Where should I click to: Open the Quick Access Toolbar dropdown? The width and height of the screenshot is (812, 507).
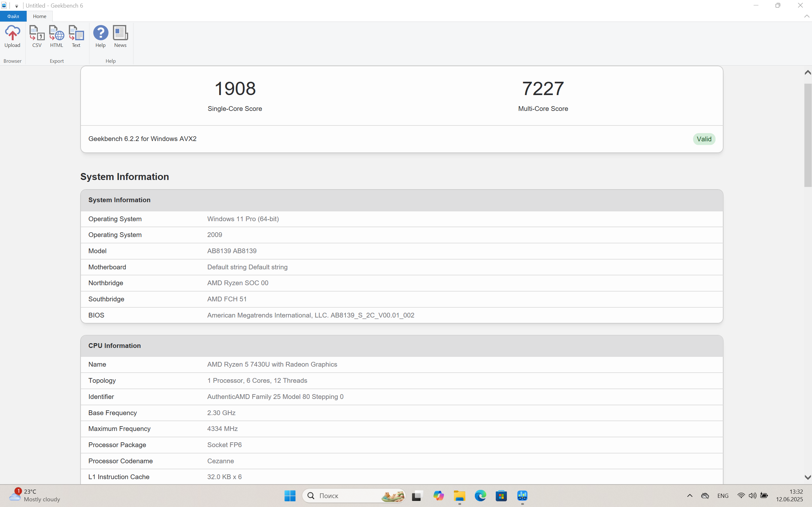click(16, 6)
